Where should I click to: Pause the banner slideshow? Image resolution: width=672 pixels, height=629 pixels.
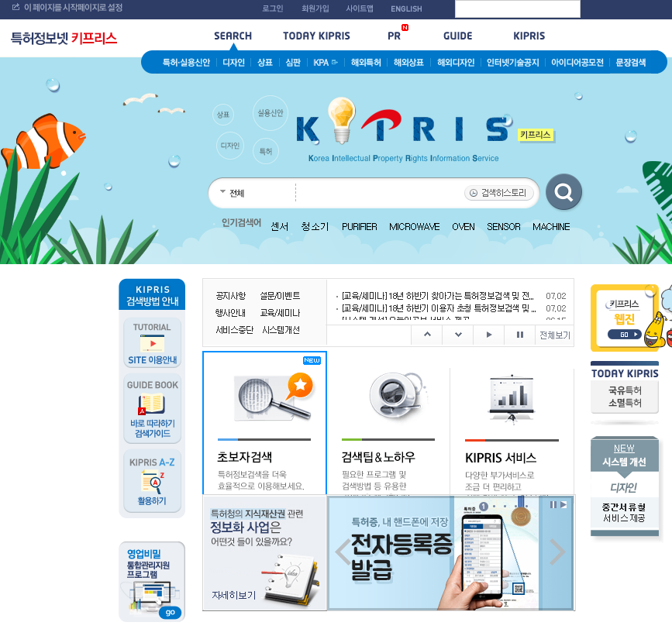tap(553, 505)
